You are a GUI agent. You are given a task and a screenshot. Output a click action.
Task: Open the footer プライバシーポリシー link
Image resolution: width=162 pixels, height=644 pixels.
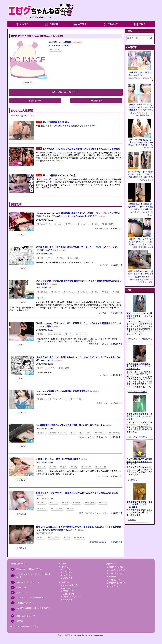click(72, 596)
